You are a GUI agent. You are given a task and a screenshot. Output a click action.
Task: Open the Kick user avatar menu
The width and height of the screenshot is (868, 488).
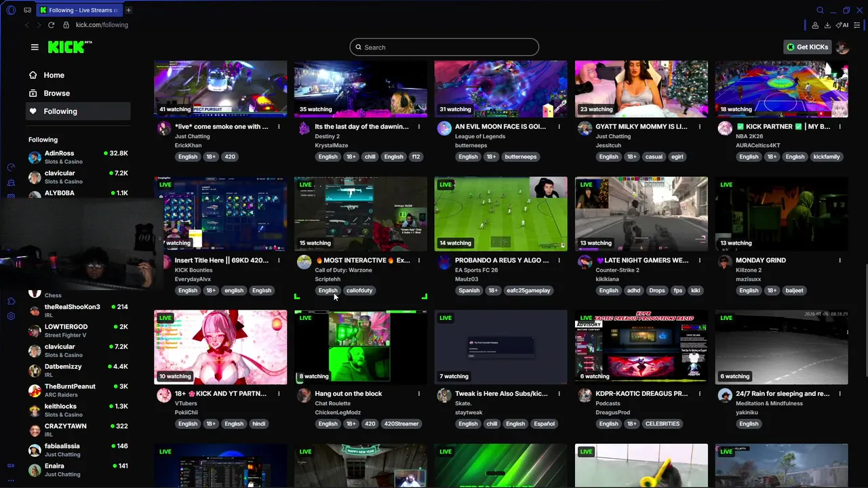tap(842, 47)
